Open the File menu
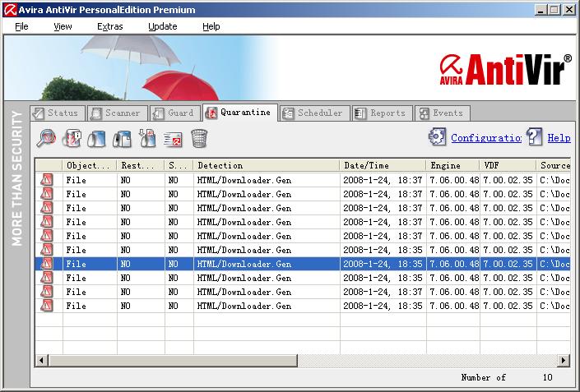 (21, 26)
